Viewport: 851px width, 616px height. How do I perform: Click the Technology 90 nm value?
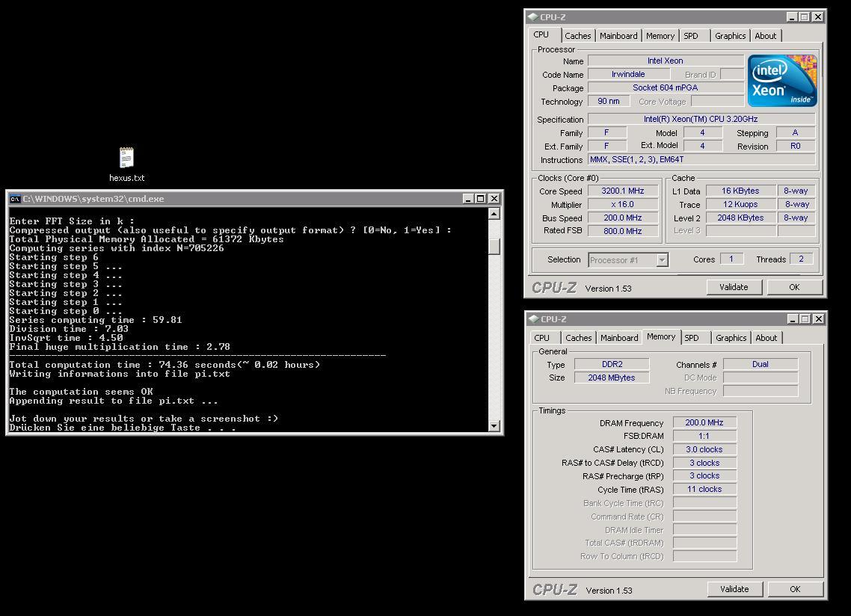click(609, 102)
